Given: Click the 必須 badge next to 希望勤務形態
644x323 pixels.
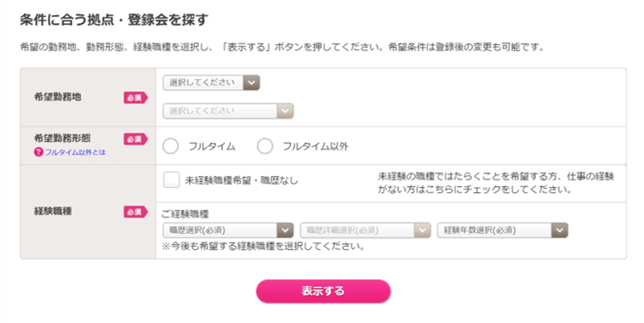Looking at the screenshot, I should (135, 139).
